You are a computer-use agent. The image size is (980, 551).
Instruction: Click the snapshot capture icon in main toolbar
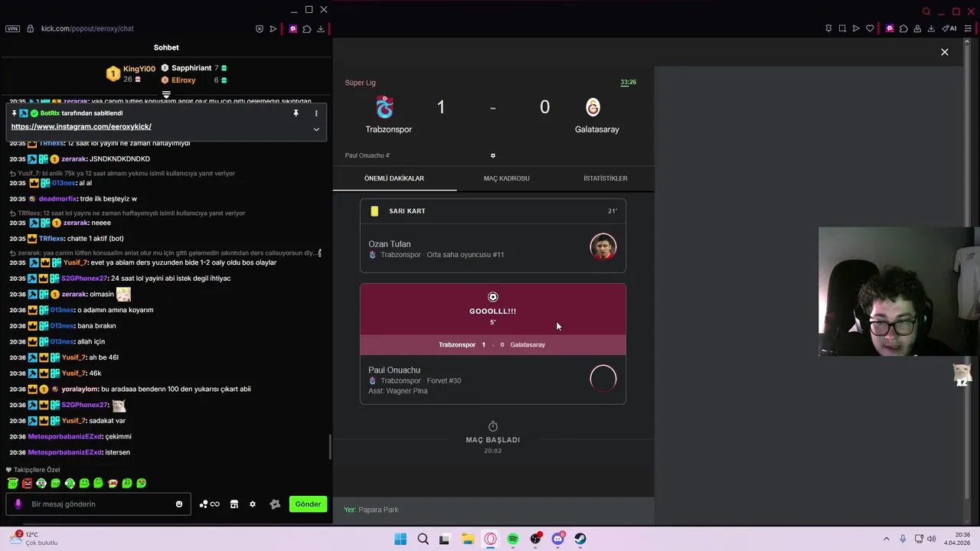point(842,29)
